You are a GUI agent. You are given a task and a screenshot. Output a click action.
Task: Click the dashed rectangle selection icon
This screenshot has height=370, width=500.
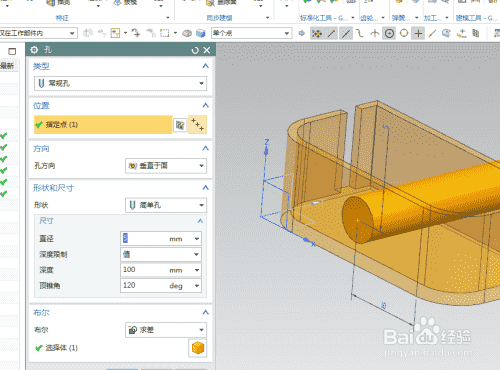pos(165,33)
